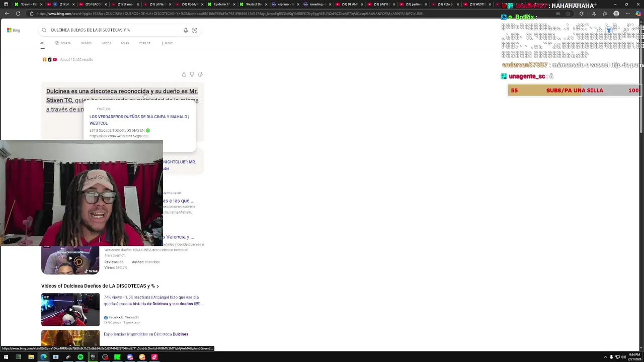Click the Epic Games taskbar icon

tap(93, 357)
